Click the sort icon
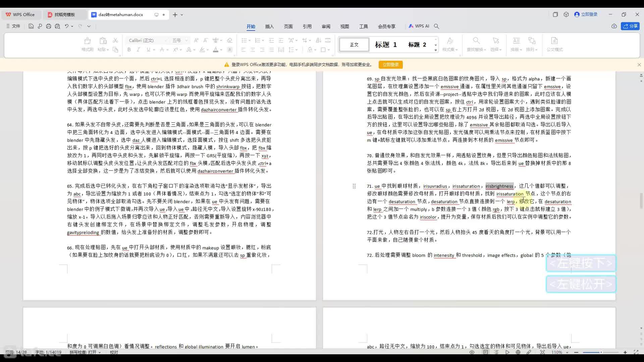 319,40
